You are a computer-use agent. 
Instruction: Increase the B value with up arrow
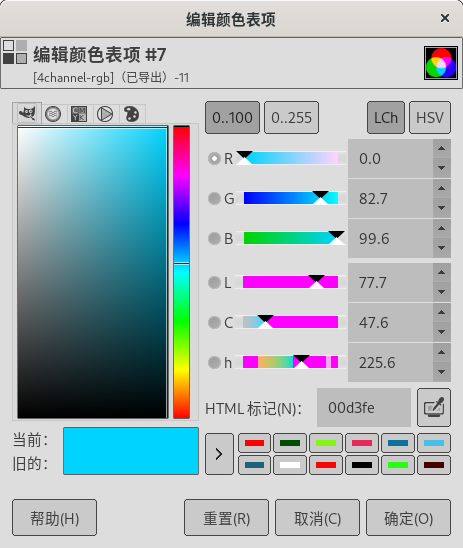[442, 229]
